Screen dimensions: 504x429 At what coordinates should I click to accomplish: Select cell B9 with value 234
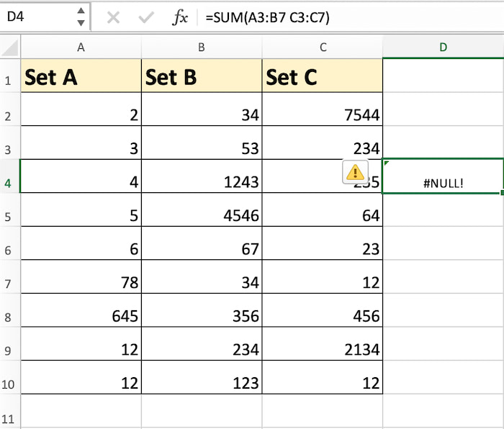pos(202,344)
